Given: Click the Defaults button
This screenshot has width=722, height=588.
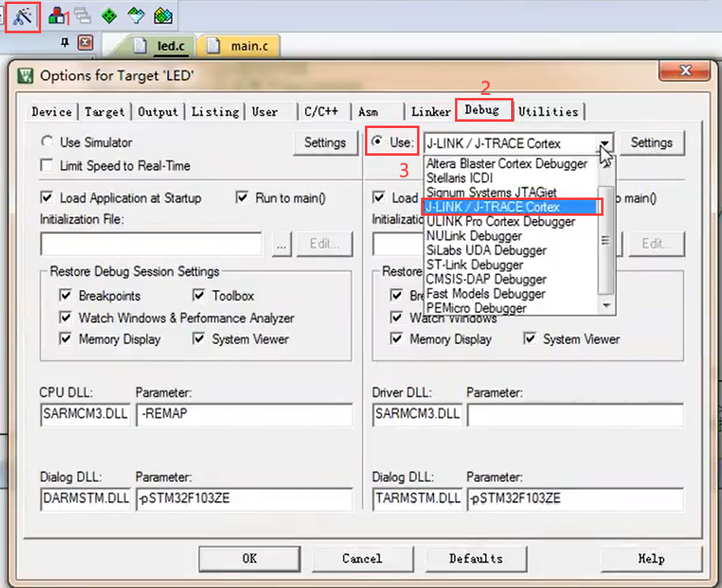Looking at the screenshot, I should coord(476,559).
